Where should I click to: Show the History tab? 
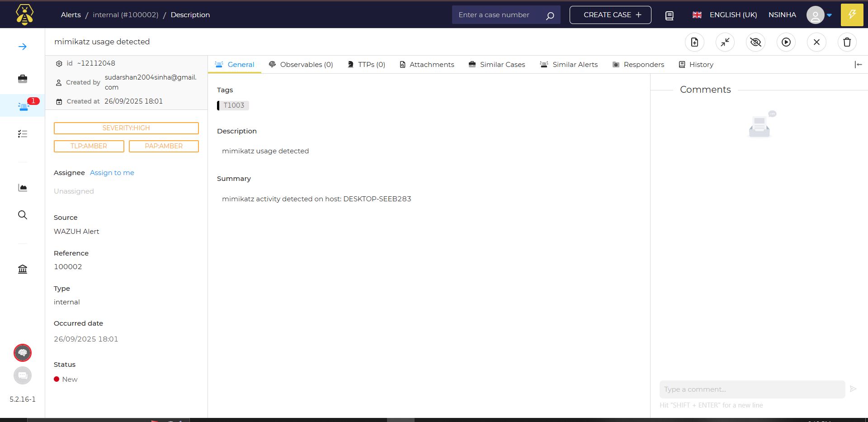(x=696, y=65)
